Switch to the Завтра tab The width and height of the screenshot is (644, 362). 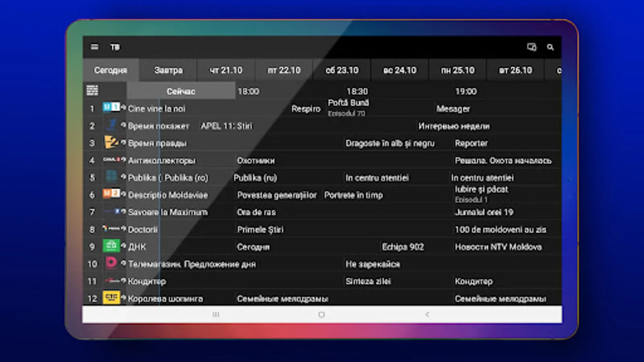[x=169, y=70]
